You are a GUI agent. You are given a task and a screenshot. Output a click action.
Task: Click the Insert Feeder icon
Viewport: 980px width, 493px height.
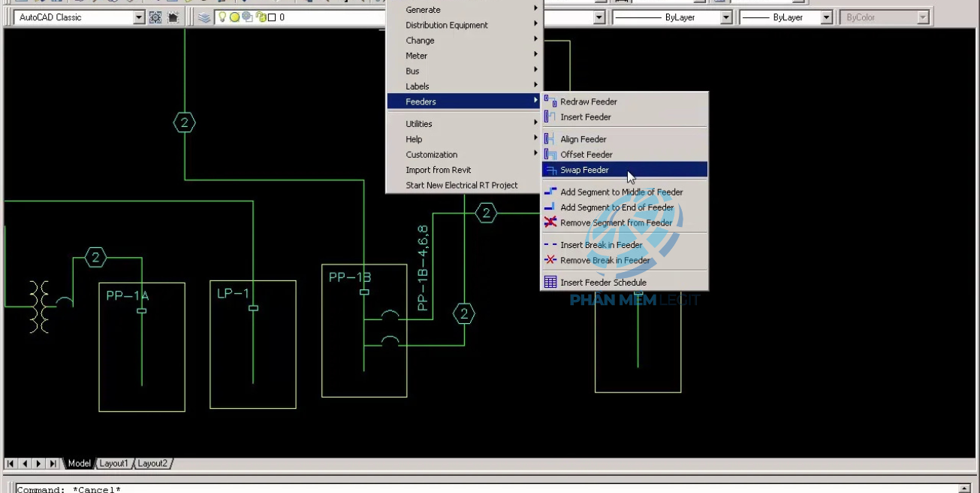click(x=550, y=116)
